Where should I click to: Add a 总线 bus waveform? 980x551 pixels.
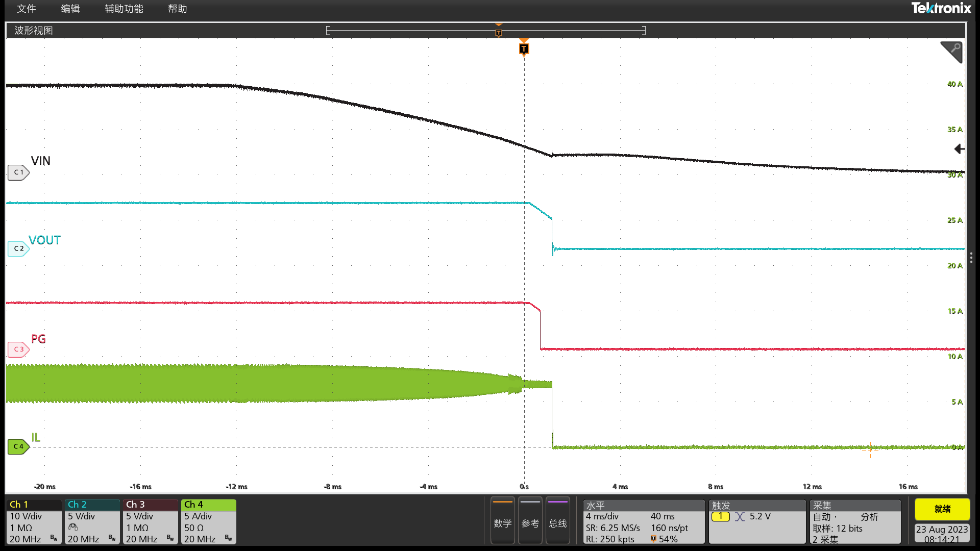point(557,521)
